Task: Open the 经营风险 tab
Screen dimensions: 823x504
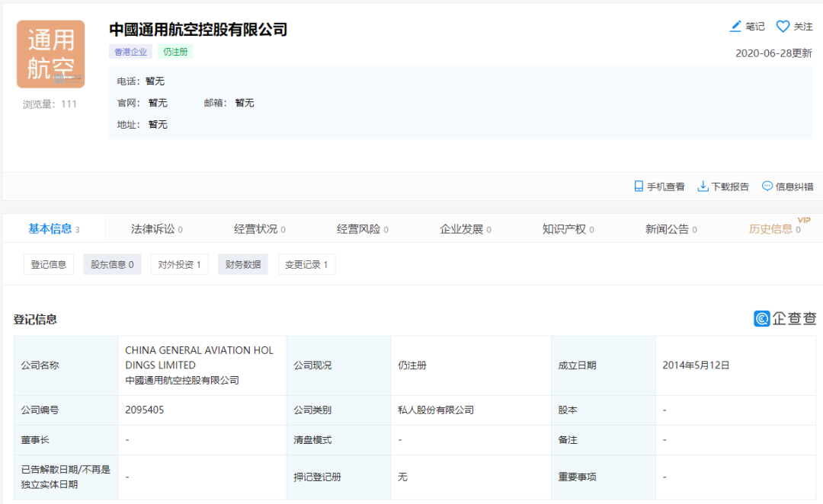Action: tap(362, 228)
